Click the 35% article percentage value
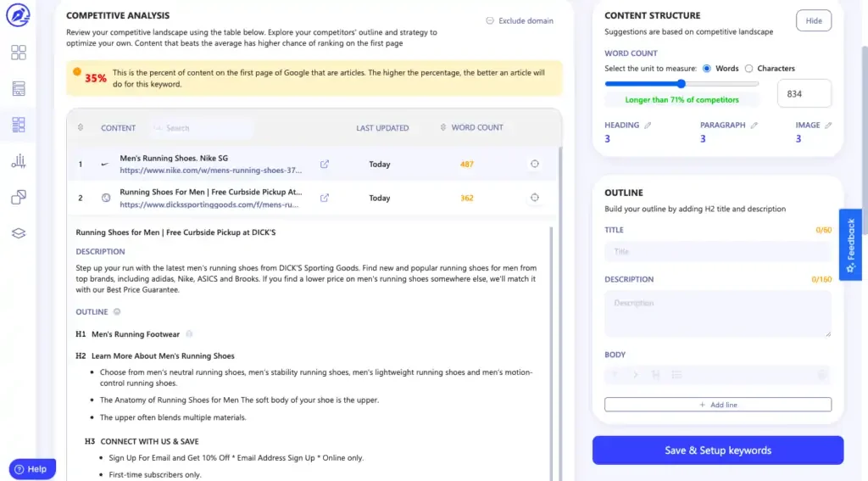This screenshot has width=868, height=481. click(x=95, y=78)
